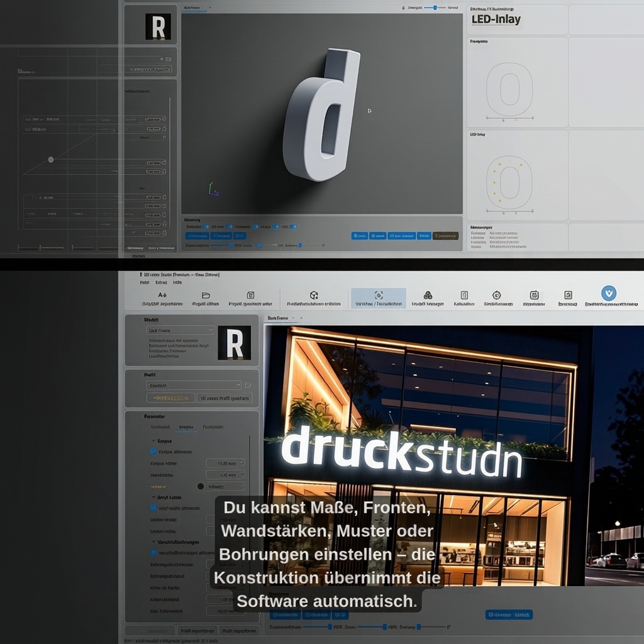Click the Profil importieren button
Viewport: 644px width, 644px height.
coord(240,630)
